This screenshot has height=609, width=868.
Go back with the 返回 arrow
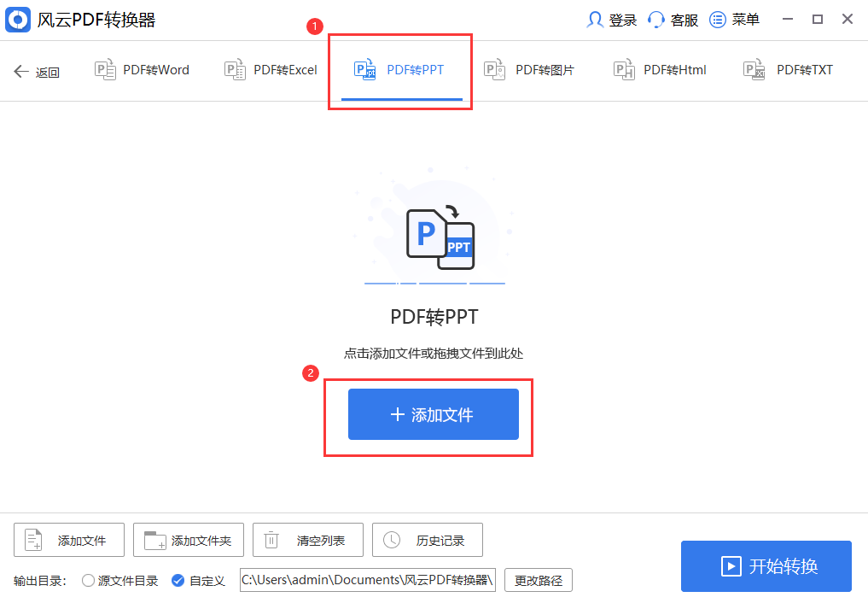coord(37,72)
